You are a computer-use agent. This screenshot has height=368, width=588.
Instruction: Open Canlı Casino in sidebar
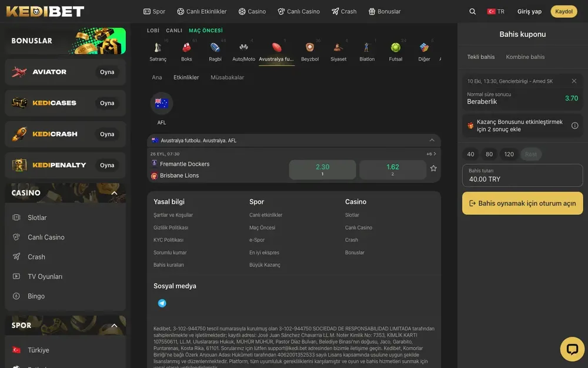click(x=46, y=237)
